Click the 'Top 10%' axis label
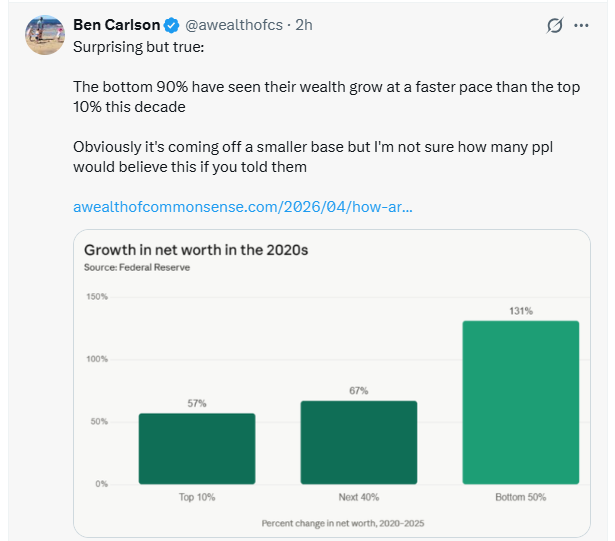The image size is (615, 541). pyautogui.click(x=197, y=497)
